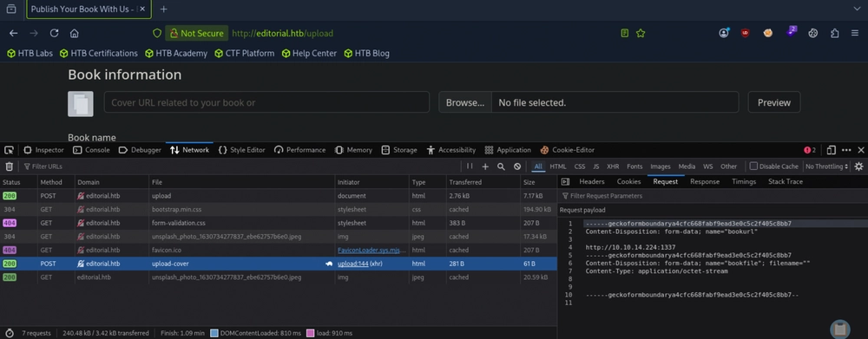Show the Cookies panel of the request
868x339 pixels.
click(x=628, y=181)
